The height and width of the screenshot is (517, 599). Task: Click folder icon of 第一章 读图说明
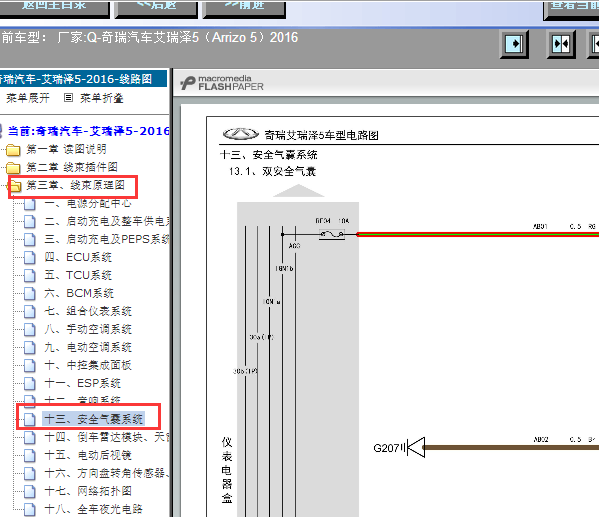point(13,150)
